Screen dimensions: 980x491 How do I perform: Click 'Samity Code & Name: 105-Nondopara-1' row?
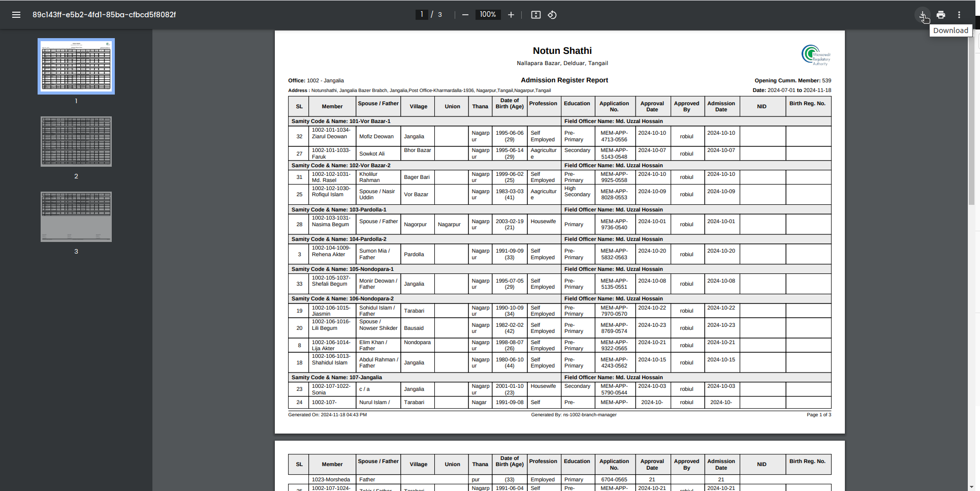[424, 269]
